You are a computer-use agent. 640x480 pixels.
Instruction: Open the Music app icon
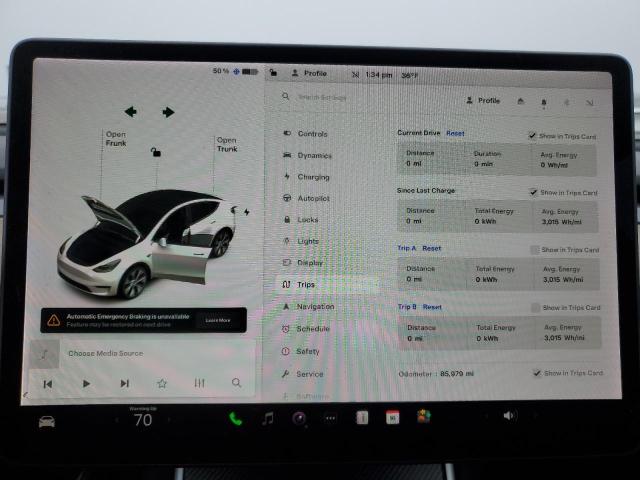coord(268,418)
